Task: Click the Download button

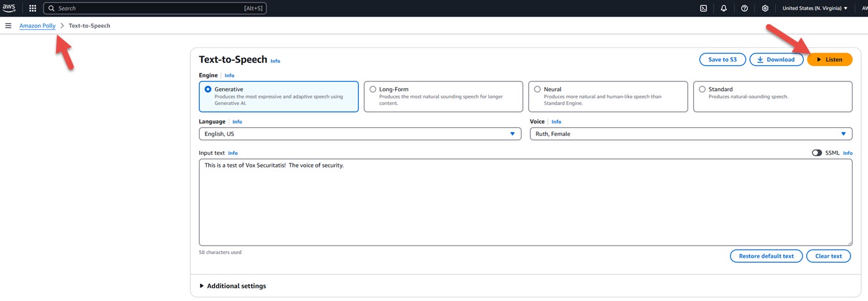Action: click(775, 60)
